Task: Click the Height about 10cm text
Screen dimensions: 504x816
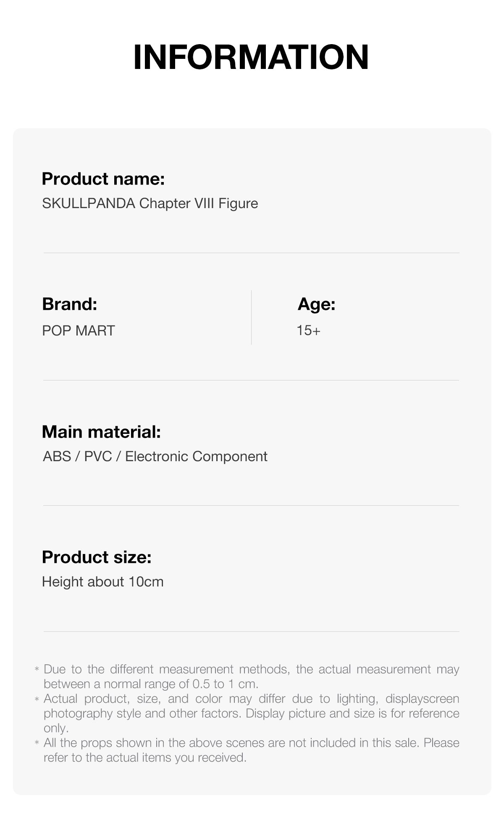Action: [102, 582]
